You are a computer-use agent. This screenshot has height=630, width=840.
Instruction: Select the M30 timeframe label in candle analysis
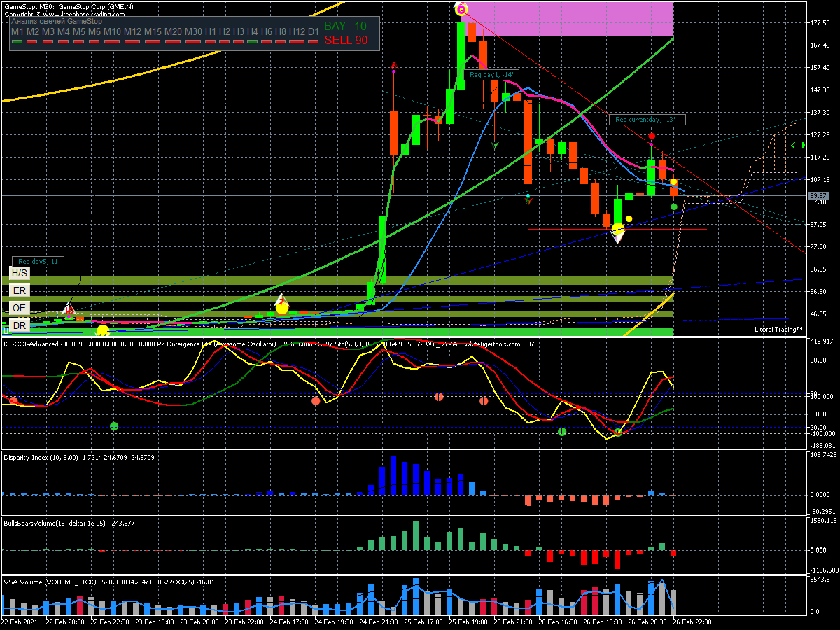[194, 32]
